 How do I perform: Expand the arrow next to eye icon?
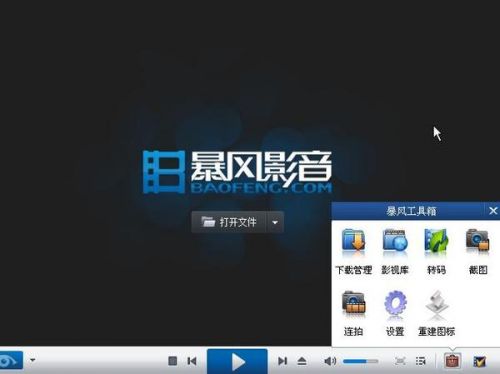(32, 360)
